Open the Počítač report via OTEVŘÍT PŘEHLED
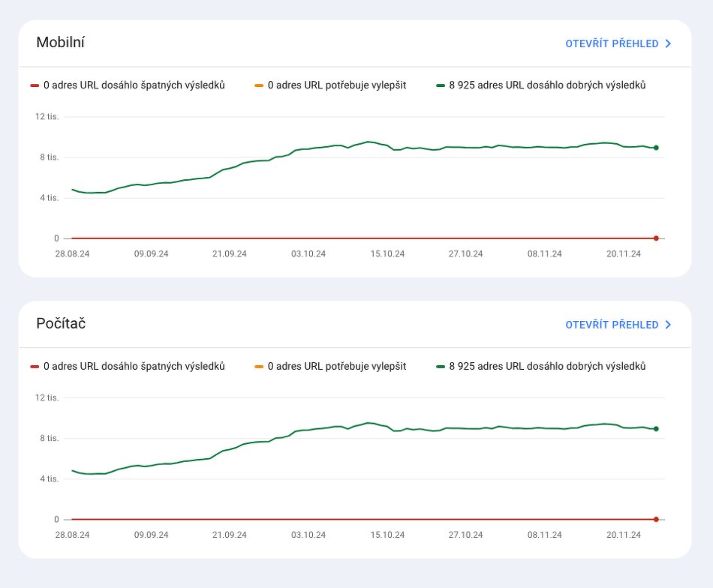 pos(611,325)
